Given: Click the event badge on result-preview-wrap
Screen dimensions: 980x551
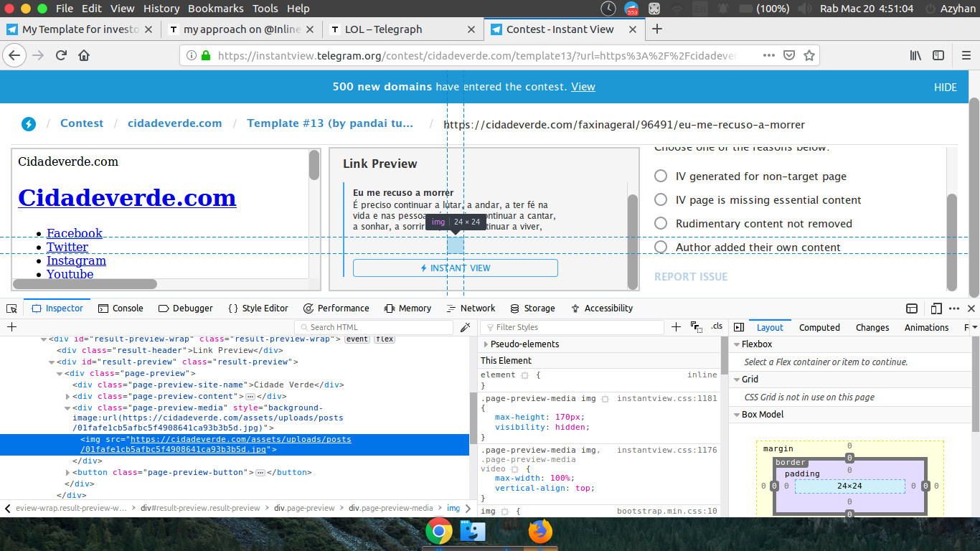Looking at the screenshot, I should point(357,339).
